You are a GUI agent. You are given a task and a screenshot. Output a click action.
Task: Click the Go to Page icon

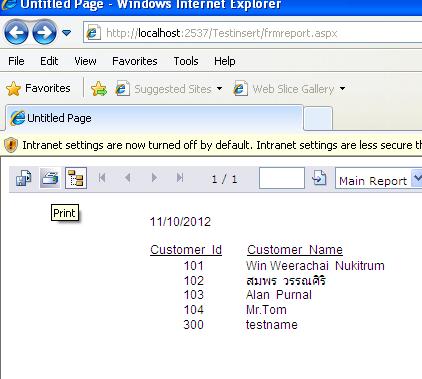point(319,178)
